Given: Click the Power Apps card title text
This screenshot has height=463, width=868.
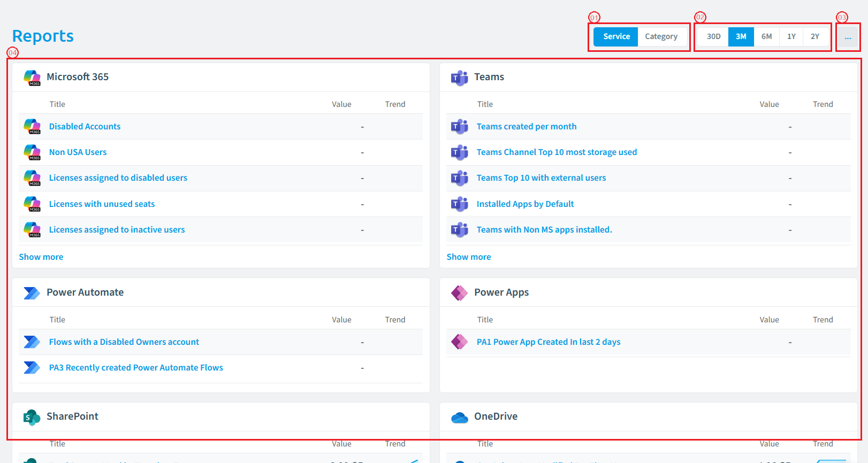Looking at the screenshot, I should pyautogui.click(x=501, y=292).
